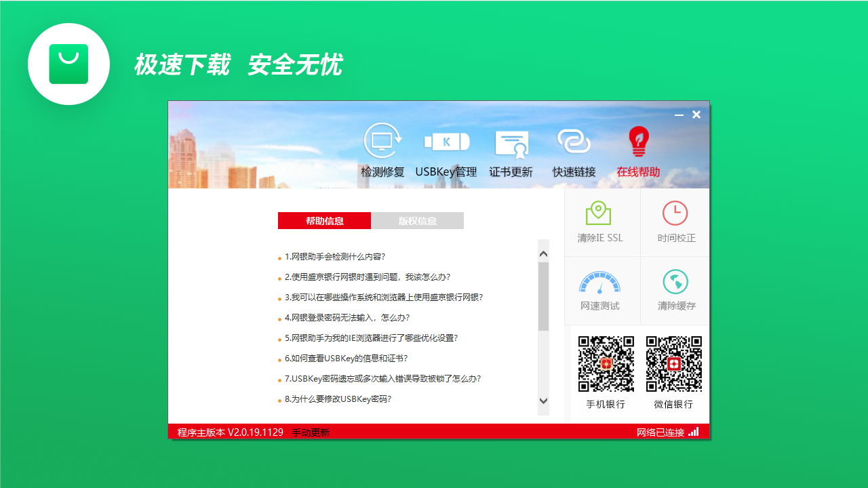Screen dimensions: 868x488
Task: Open FAQ about USBKey密码遗忘 being locked
Action: coord(382,378)
